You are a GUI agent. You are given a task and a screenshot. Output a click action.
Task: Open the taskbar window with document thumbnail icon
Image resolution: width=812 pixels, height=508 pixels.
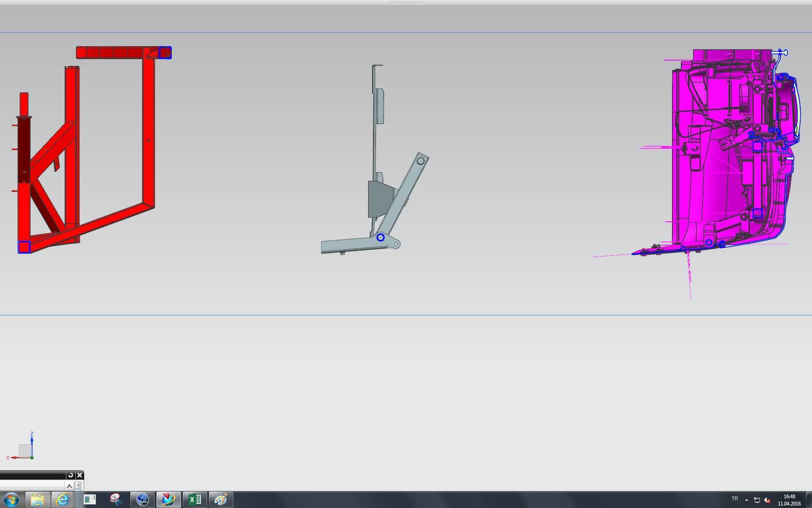tap(90, 500)
